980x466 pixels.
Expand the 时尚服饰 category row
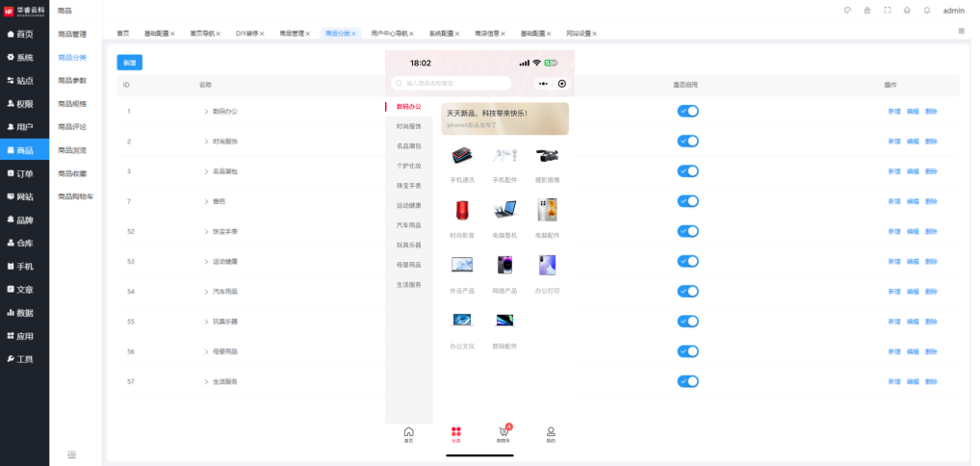coord(206,142)
